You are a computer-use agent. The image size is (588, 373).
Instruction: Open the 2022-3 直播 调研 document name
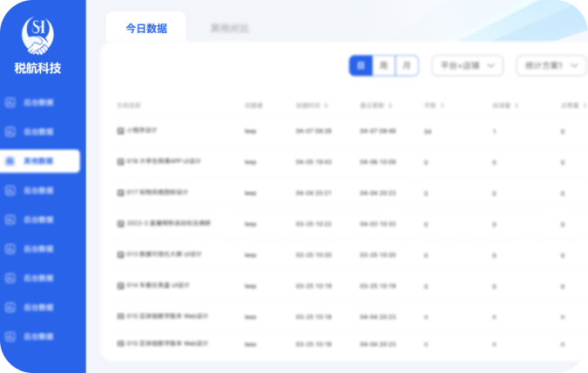click(x=169, y=223)
